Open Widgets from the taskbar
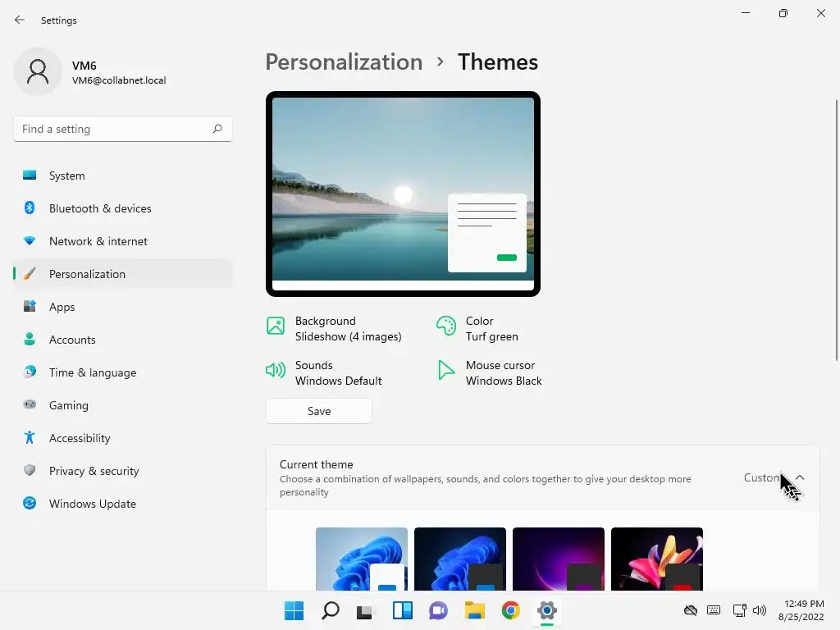840x630 pixels. coord(402,610)
